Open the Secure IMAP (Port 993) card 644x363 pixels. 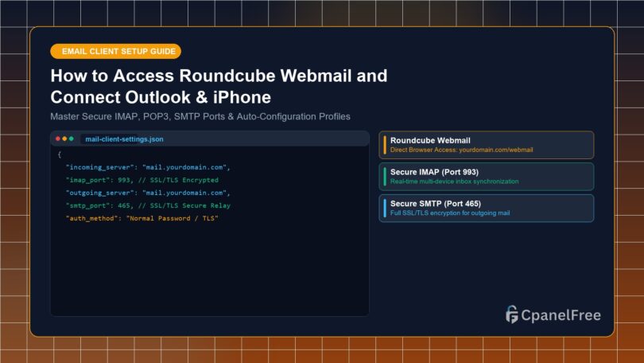487,177
